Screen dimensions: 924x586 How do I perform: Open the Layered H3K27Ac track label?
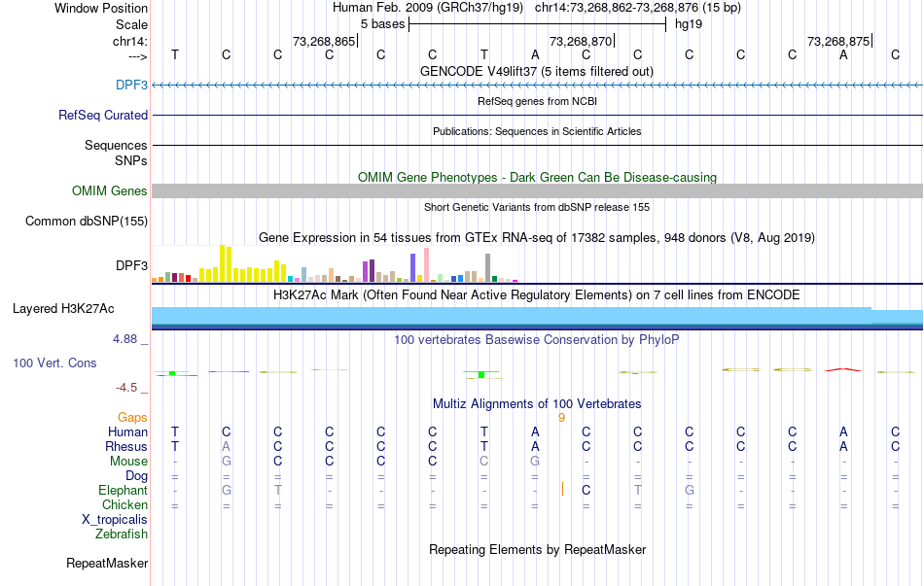pyautogui.click(x=63, y=309)
